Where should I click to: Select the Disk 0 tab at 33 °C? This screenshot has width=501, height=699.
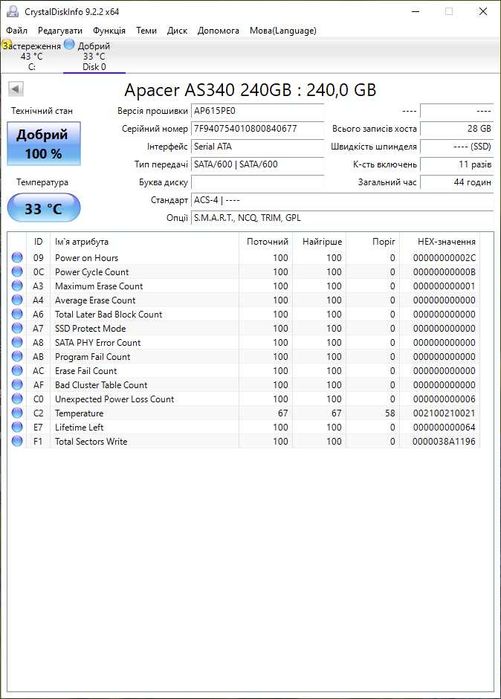[94, 56]
